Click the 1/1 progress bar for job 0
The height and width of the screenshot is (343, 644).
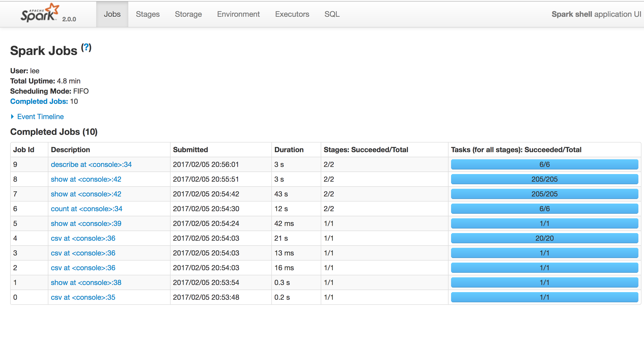(x=544, y=297)
